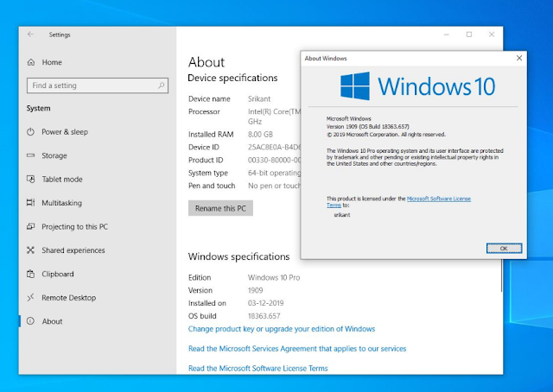Click the System heading in sidebar
The width and height of the screenshot is (553, 392).
pos(38,108)
